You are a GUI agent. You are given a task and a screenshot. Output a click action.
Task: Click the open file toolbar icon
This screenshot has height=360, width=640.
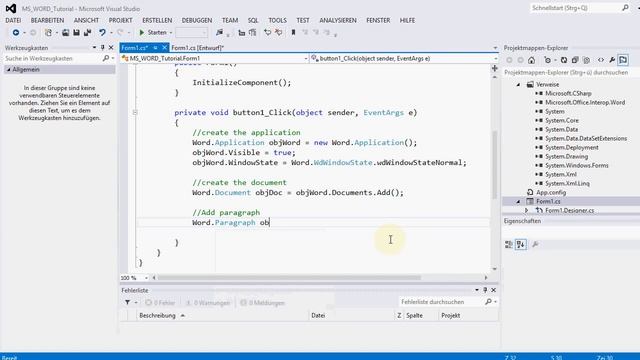coord(65,32)
